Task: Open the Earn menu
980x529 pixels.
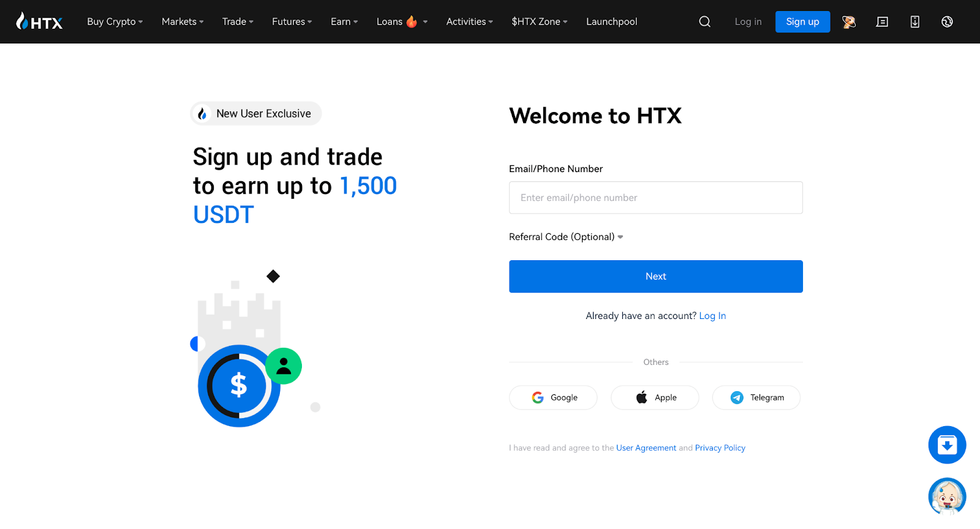Action: (x=344, y=22)
